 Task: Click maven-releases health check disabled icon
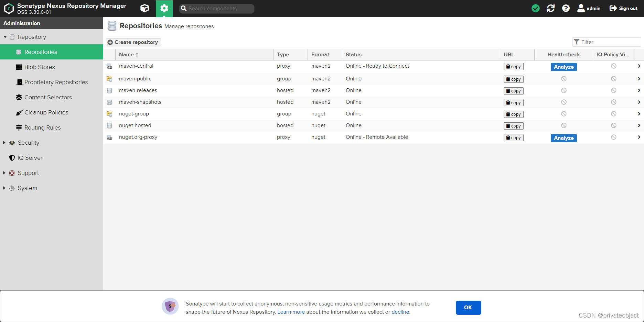[x=564, y=90]
